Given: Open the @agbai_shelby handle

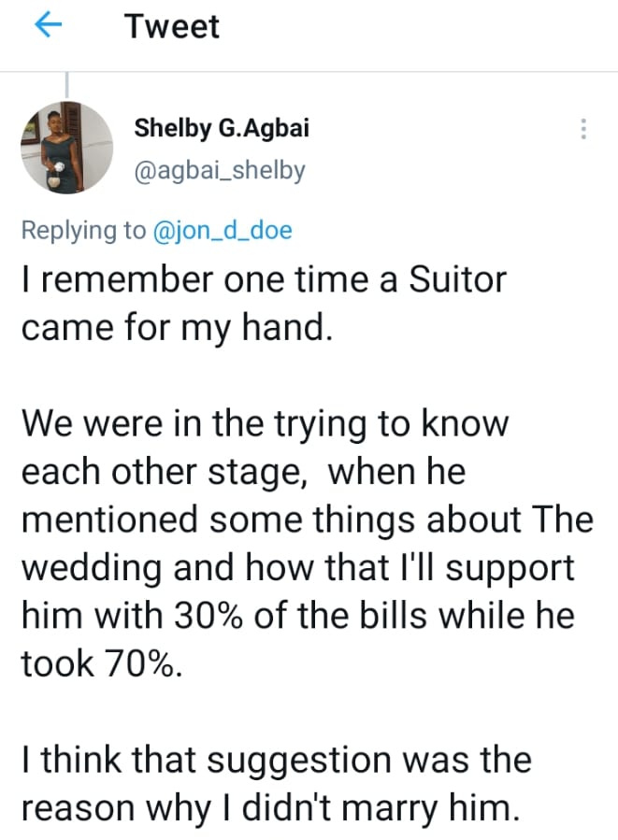Looking at the screenshot, I should click(x=221, y=172).
